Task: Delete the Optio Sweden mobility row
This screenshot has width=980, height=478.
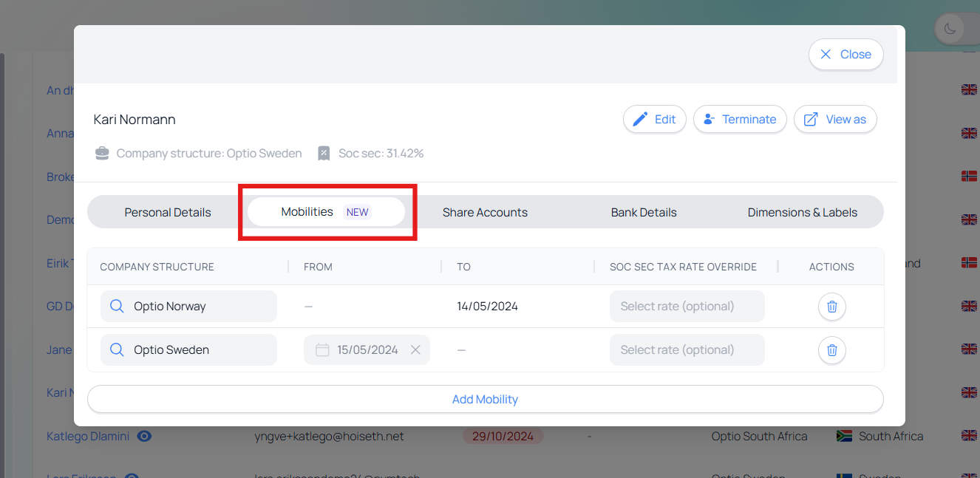Action: click(x=831, y=350)
